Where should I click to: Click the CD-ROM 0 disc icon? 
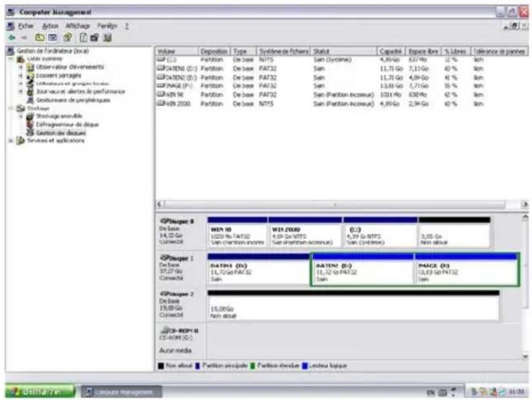[165, 330]
